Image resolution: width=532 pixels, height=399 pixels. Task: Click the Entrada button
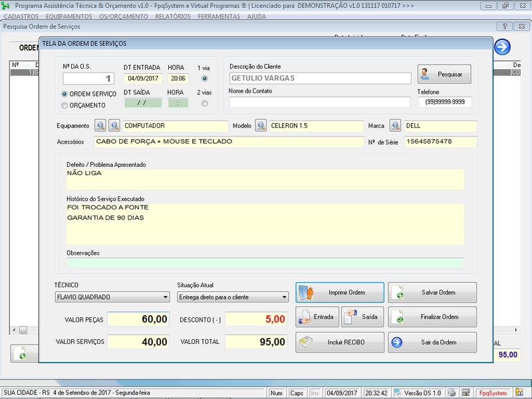(x=317, y=317)
